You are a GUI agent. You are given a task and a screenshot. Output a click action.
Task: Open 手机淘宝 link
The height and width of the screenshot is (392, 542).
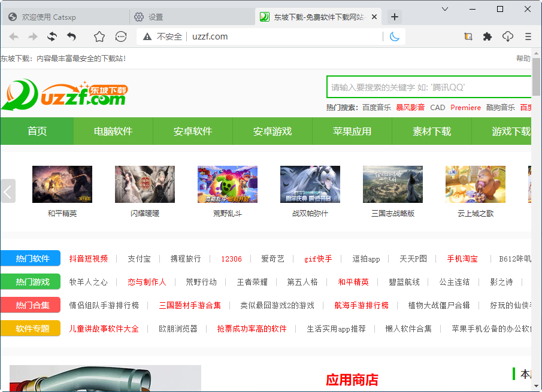[462, 259]
